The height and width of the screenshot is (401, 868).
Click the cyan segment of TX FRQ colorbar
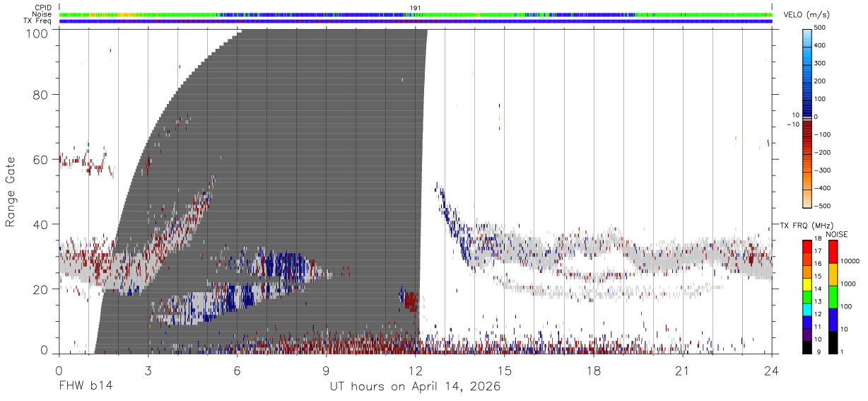pyautogui.click(x=807, y=308)
